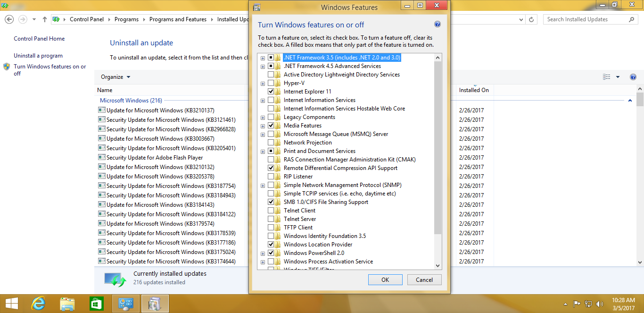
Task: Click the Media Features folder icon
Action: coord(278,126)
